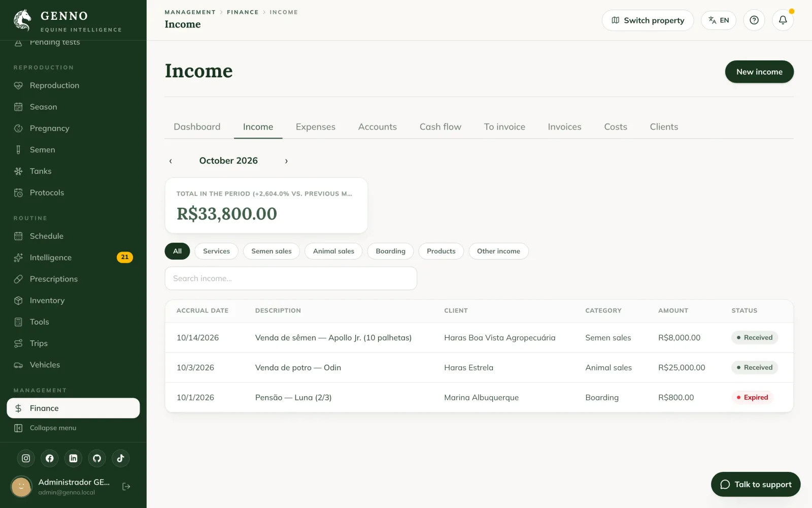
Task: Open the help question mark icon
Action: (754, 20)
